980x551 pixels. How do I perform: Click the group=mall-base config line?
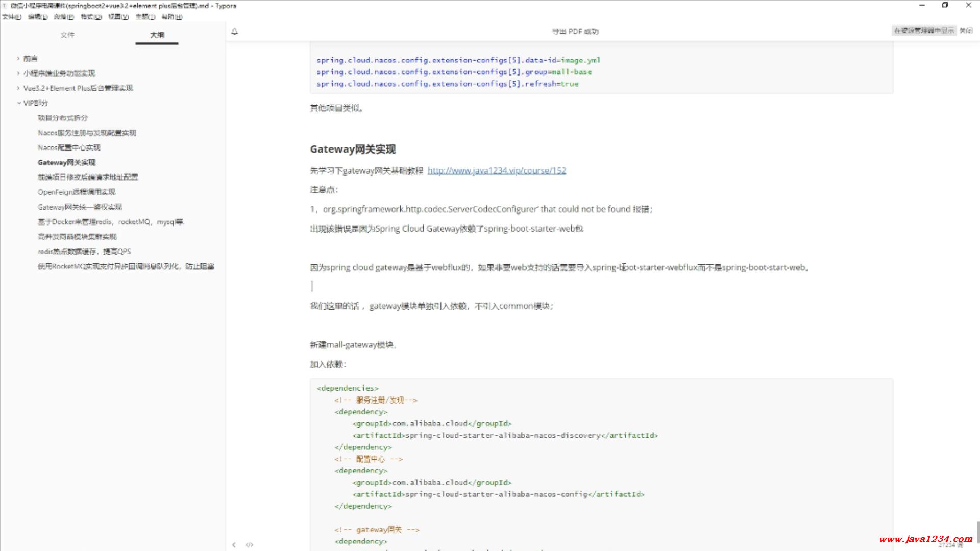click(454, 72)
